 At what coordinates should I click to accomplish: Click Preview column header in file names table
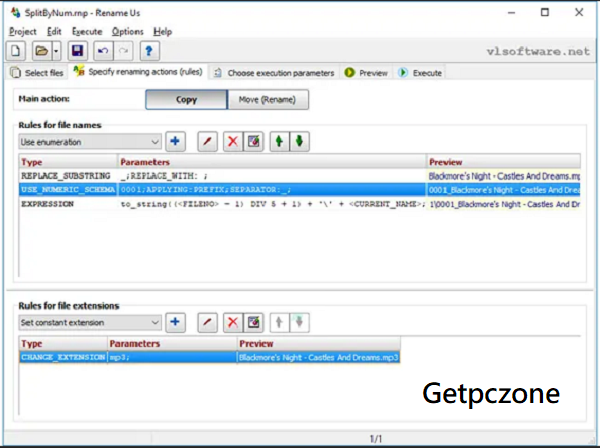503,162
